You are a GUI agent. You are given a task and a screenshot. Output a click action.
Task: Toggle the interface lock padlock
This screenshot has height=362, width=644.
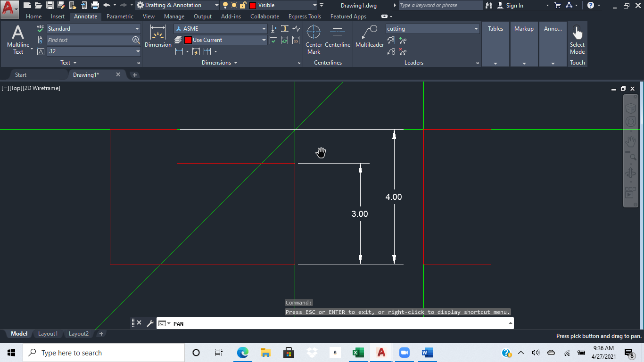(243, 5)
